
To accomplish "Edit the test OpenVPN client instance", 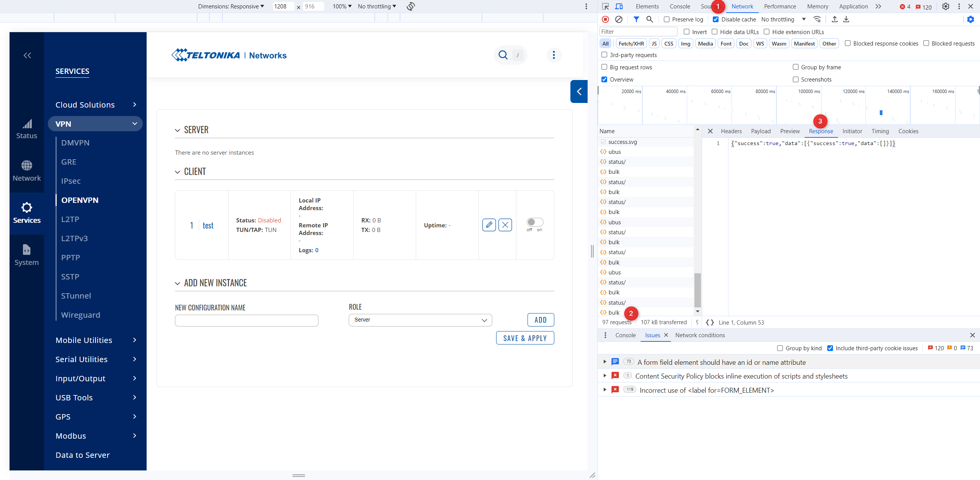I will point(489,225).
